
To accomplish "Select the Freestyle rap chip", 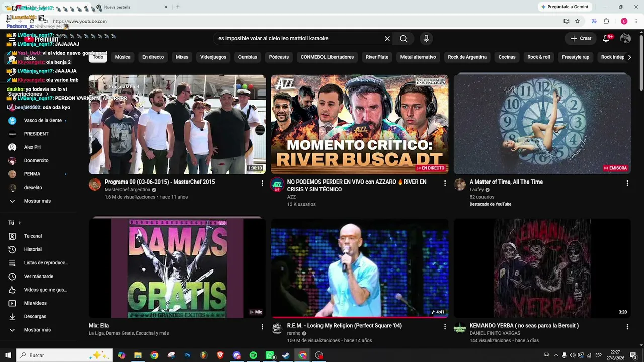I will (575, 57).
